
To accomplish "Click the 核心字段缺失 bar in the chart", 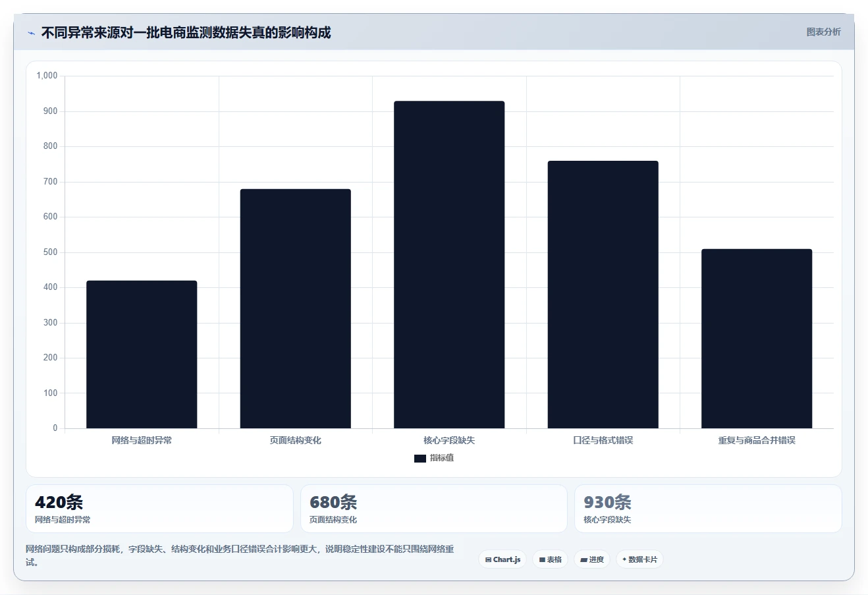I will 449,264.
